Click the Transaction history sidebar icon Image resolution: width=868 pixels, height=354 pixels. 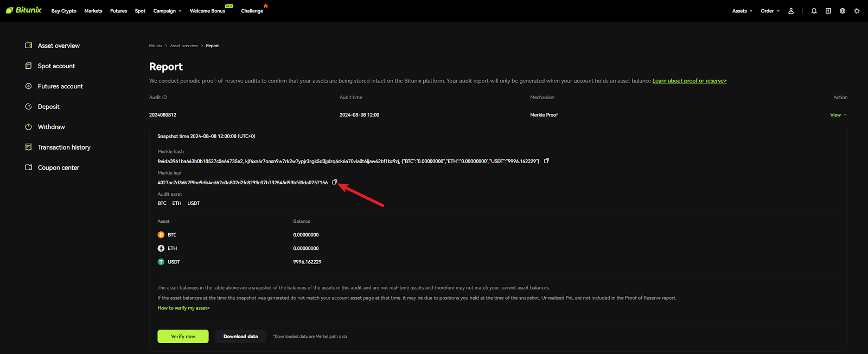tap(29, 147)
